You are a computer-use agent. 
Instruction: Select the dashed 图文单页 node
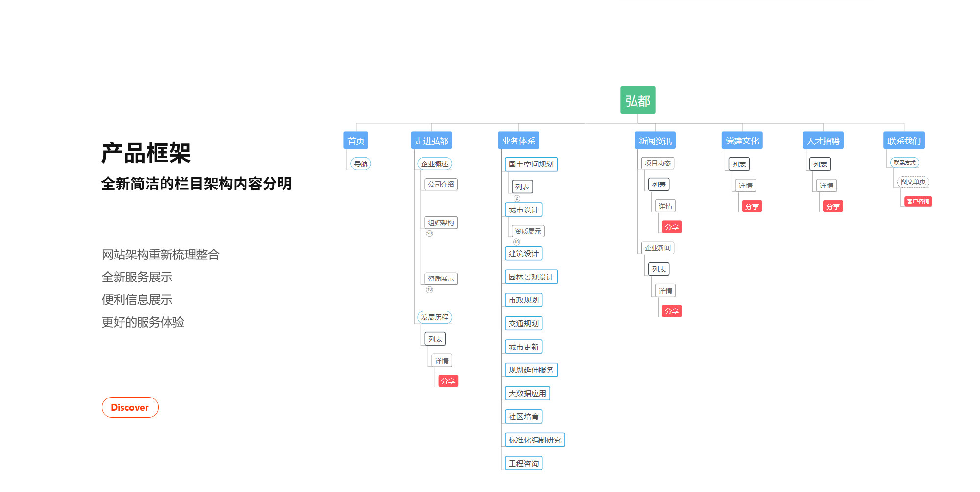click(913, 182)
